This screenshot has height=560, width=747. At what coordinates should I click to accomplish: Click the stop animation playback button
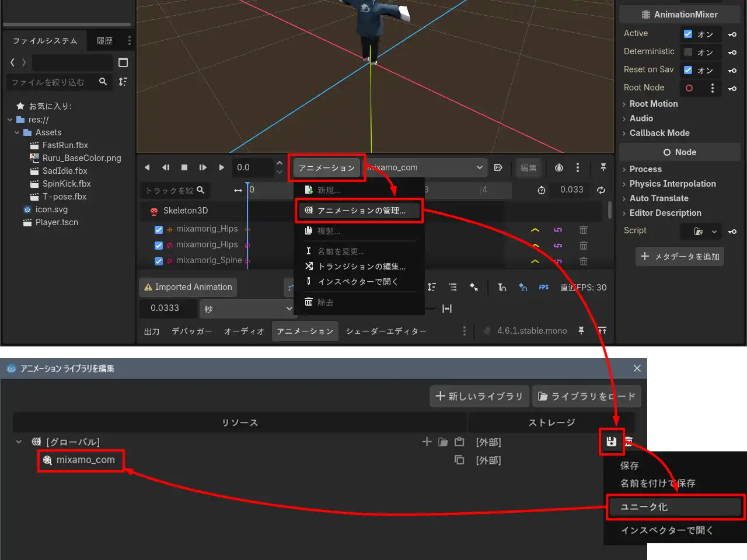pos(184,167)
